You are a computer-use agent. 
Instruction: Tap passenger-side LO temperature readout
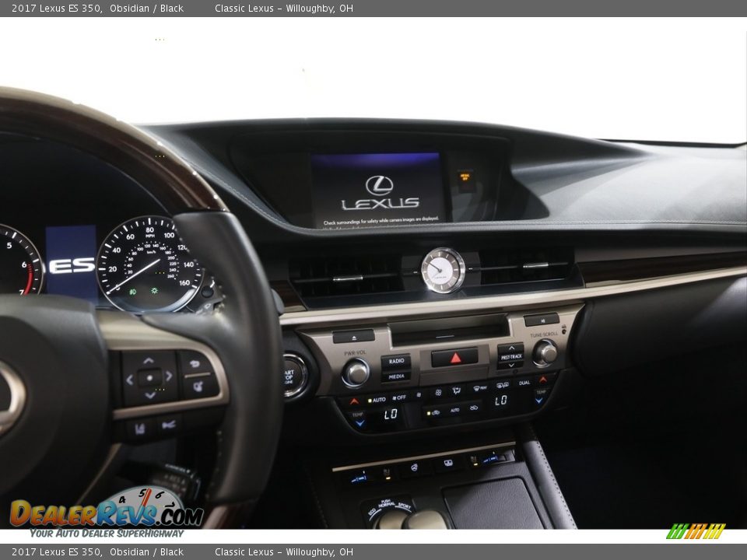(x=500, y=401)
